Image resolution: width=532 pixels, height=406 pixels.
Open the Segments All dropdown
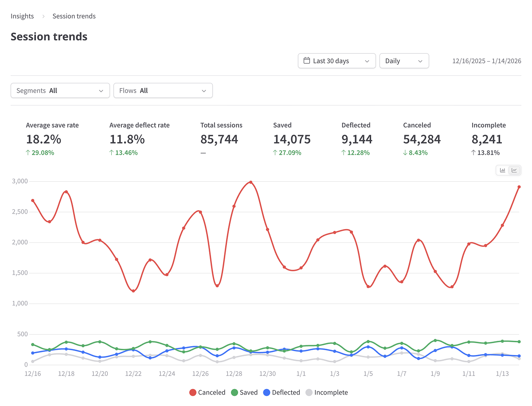60,90
